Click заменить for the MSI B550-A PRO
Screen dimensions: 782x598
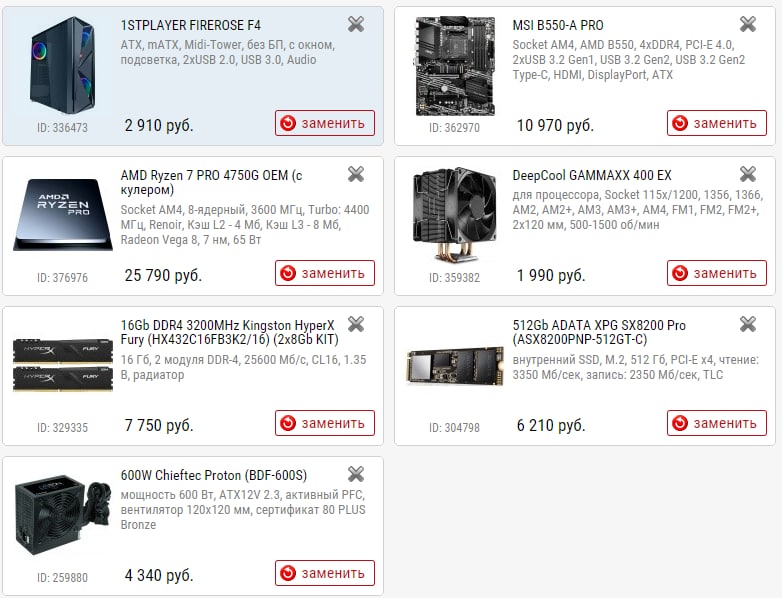point(717,123)
